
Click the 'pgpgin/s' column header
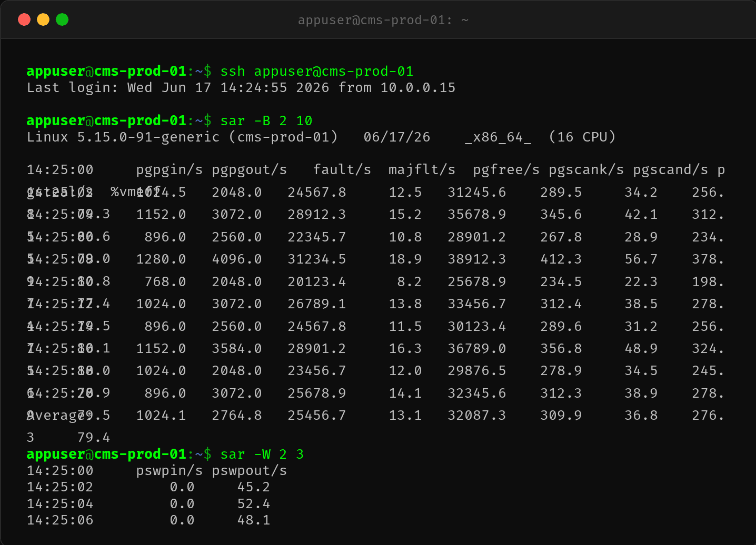click(x=170, y=169)
